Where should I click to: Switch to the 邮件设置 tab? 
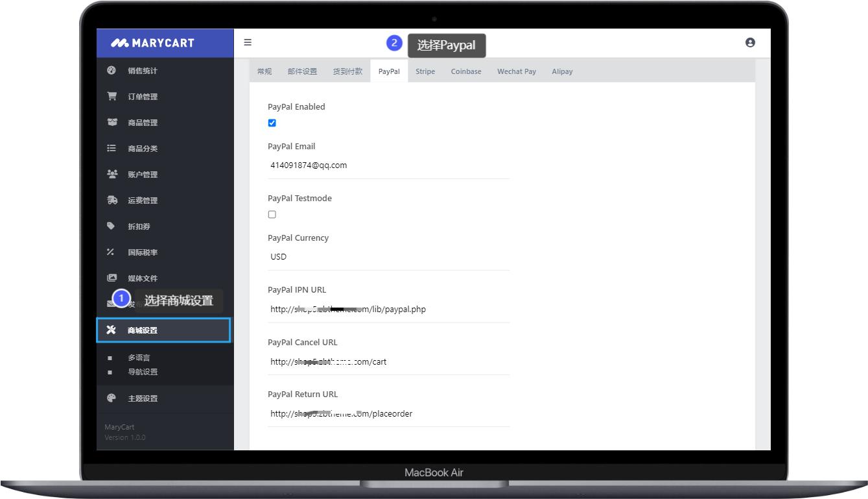pyautogui.click(x=303, y=71)
